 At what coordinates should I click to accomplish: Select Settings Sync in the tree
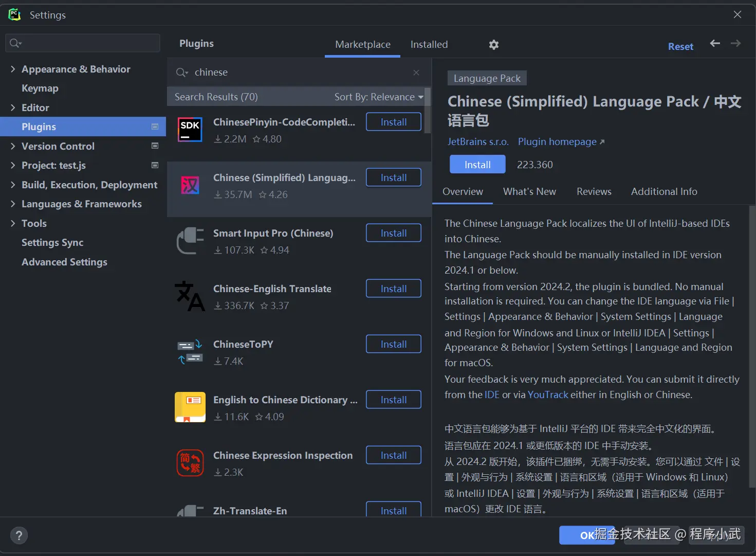click(83, 242)
